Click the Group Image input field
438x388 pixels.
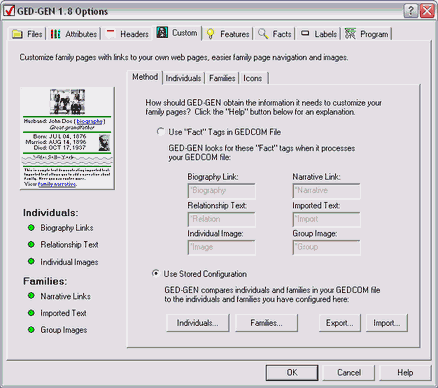[326, 247]
